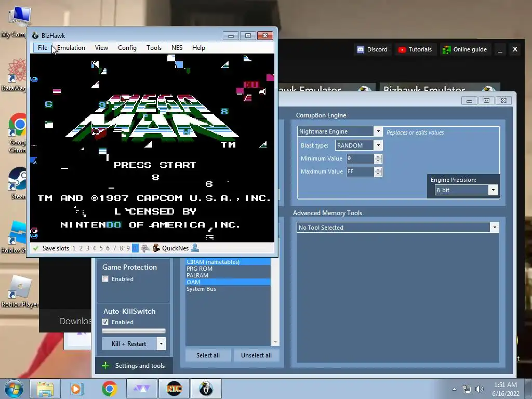This screenshot has height=399, width=532.
Task: Open Advanced Memory Tools dropdown
Action: pyautogui.click(x=495, y=228)
